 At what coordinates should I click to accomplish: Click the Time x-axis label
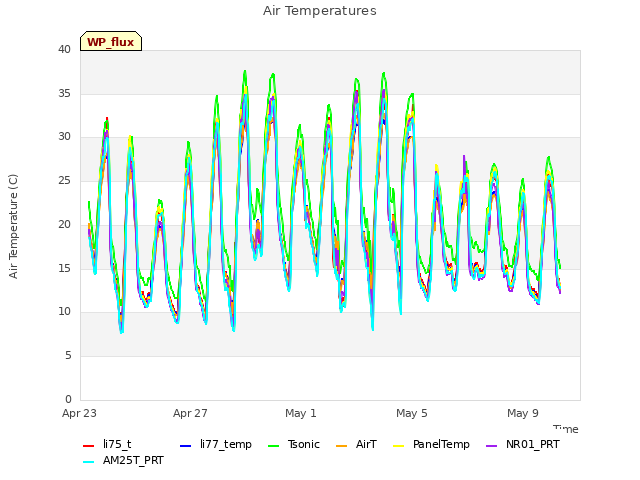click(x=566, y=429)
